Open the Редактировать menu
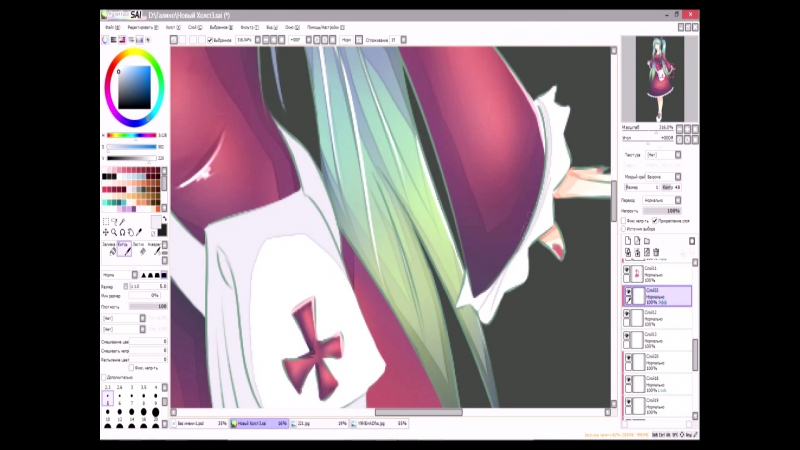 (x=143, y=28)
